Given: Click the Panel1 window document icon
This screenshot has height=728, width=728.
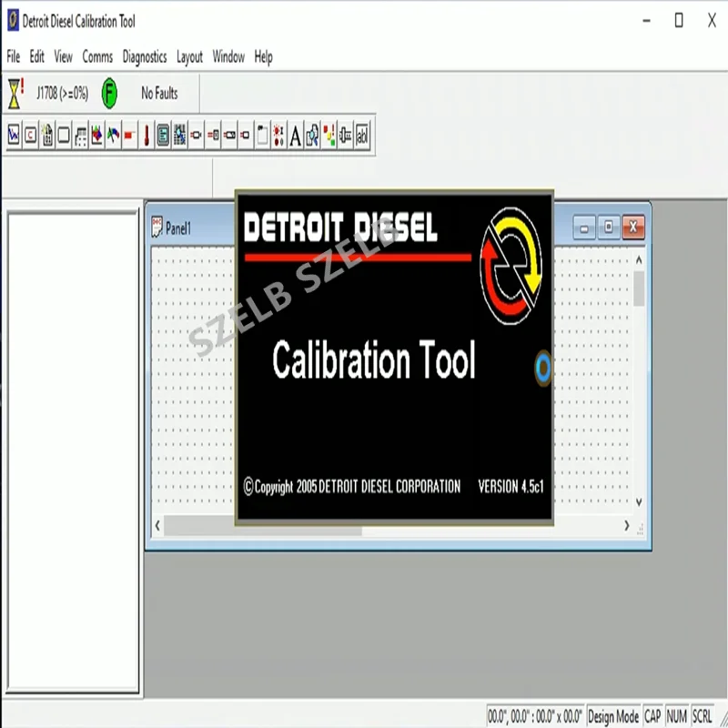Looking at the screenshot, I should click(157, 227).
